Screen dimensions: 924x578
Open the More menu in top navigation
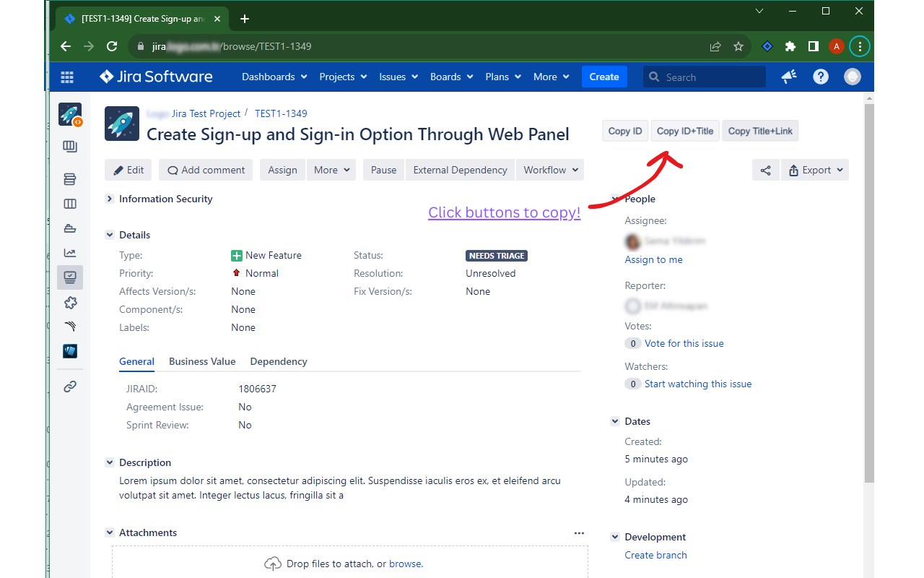tap(552, 77)
